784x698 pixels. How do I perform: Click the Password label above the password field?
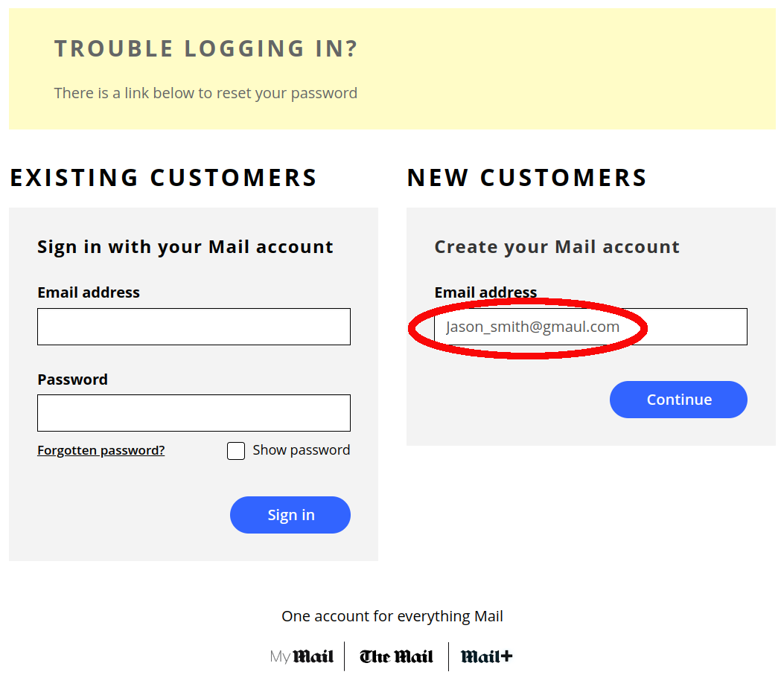coord(72,379)
